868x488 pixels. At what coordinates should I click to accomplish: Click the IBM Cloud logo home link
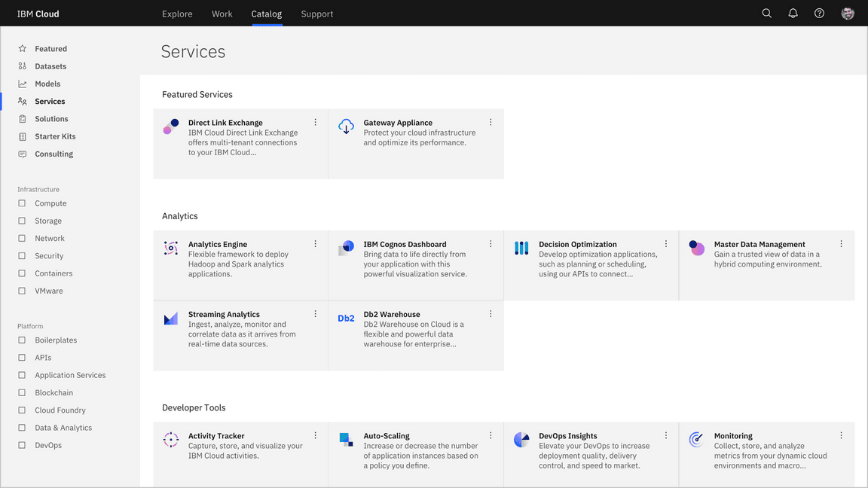tap(38, 14)
